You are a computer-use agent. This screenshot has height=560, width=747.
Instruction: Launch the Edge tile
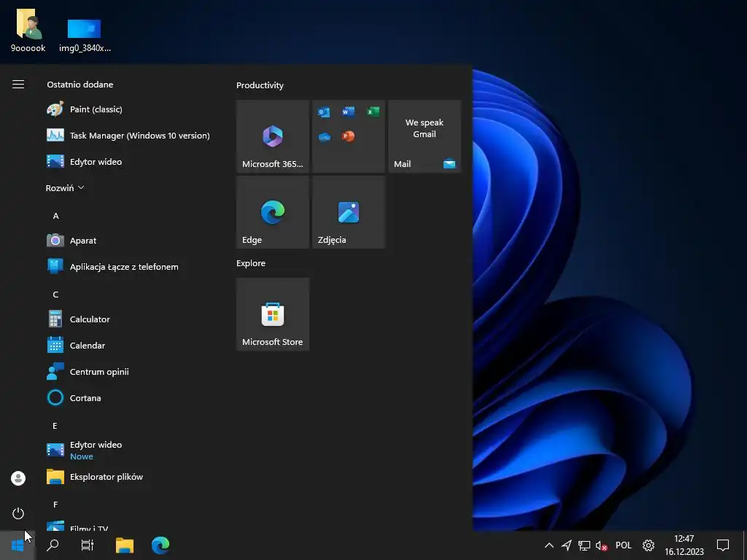pyautogui.click(x=273, y=212)
